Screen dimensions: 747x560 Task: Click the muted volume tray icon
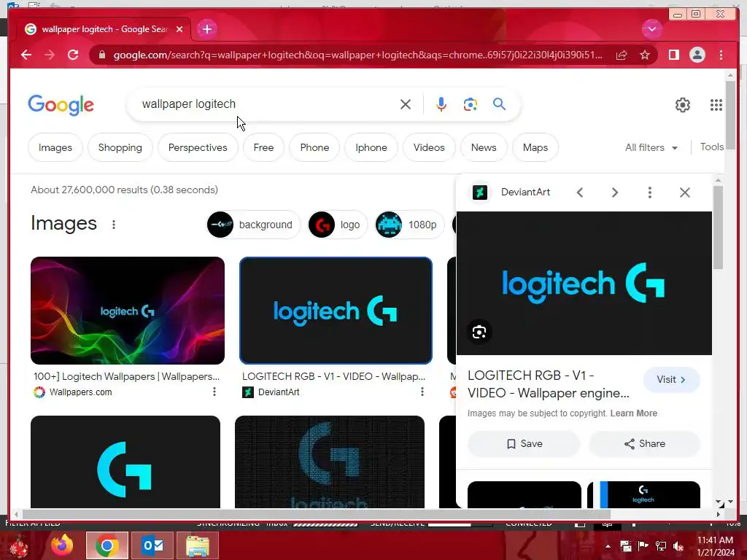click(678, 546)
